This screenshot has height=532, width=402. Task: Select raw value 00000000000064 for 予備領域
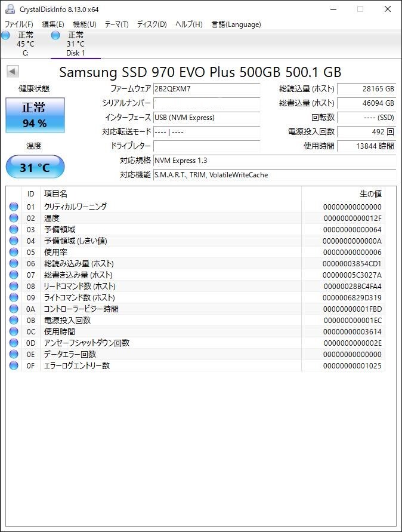(x=352, y=230)
